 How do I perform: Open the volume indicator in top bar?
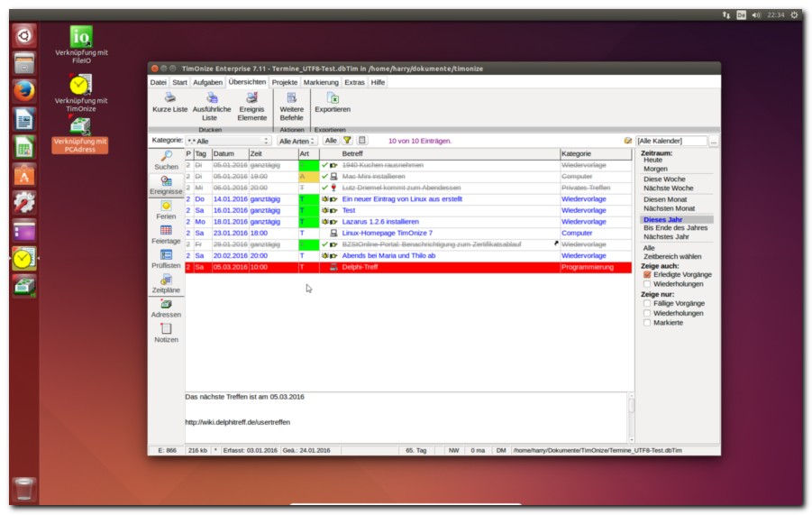click(x=757, y=15)
